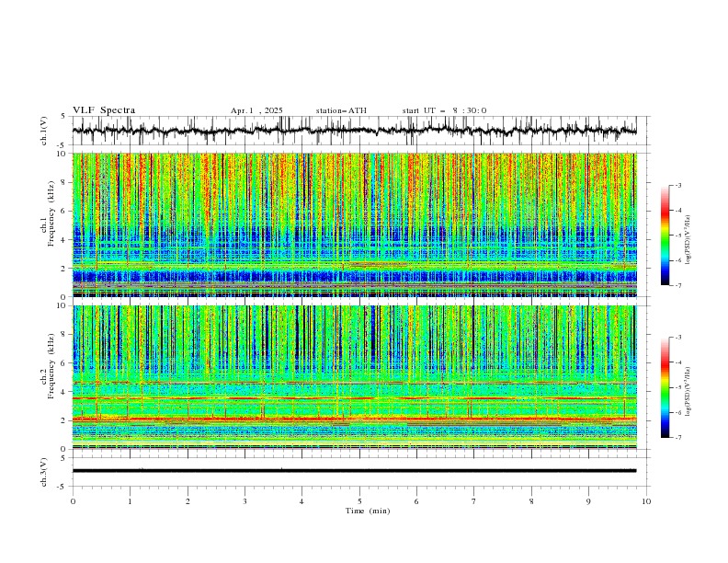Viewport: 728px width, 563px height.
Task: Click the ch.1(V) waveform axis label
Action: (x=44, y=131)
